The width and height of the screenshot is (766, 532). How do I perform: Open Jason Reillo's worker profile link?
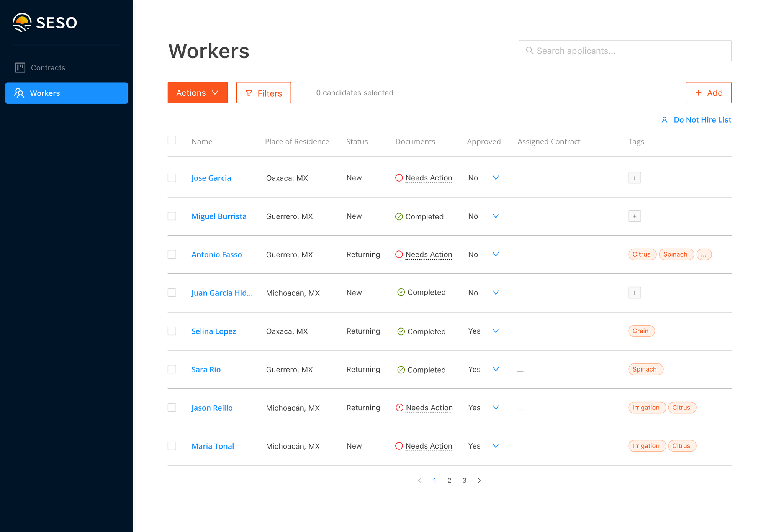pos(212,408)
